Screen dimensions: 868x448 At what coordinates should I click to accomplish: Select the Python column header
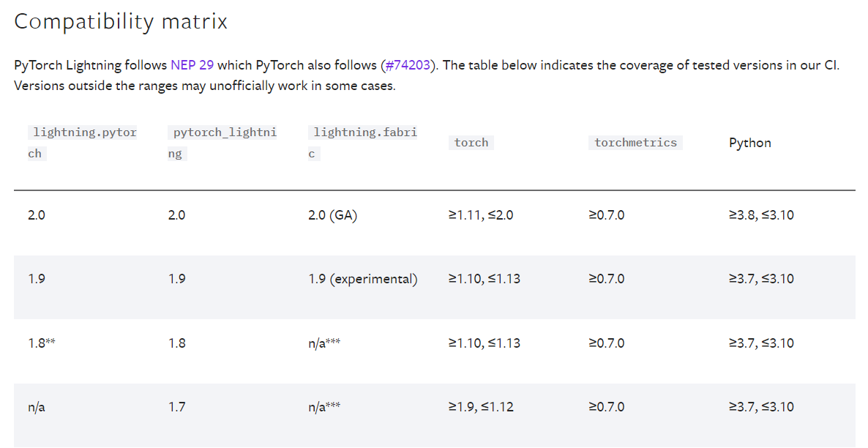click(x=749, y=143)
